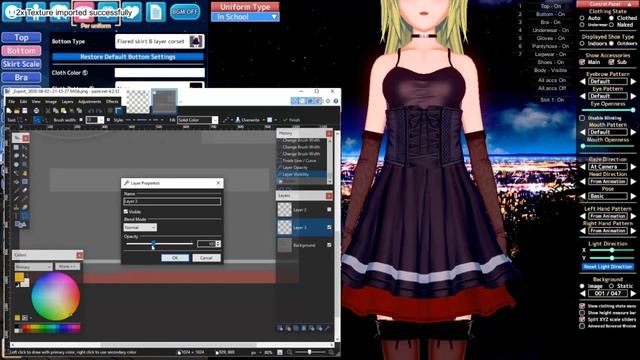Click next arrow for the Background number
The height and width of the screenshot is (360, 640).
(633, 293)
